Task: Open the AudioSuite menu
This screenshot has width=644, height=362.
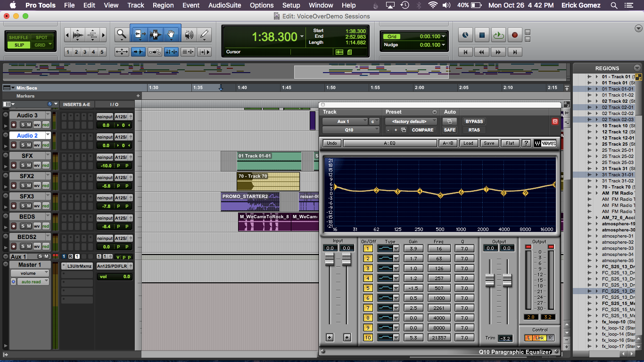Action: pos(224,5)
